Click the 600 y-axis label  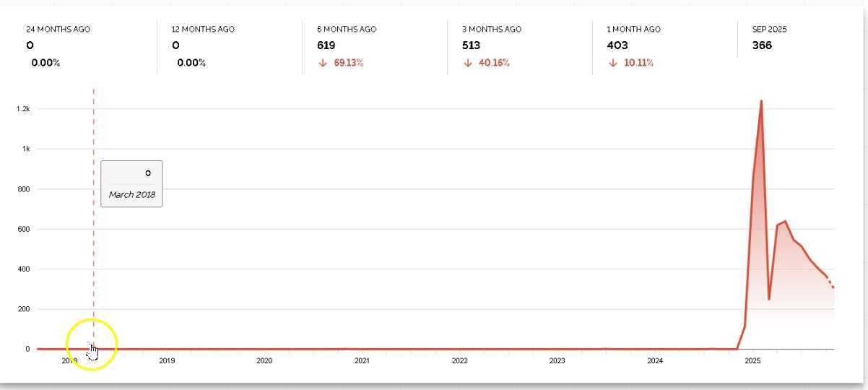click(24, 229)
